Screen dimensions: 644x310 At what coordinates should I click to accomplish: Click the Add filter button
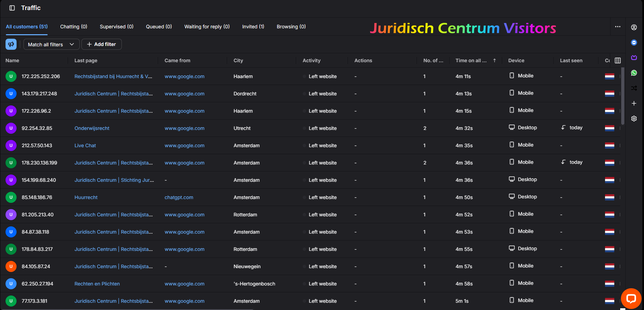pos(101,44)
